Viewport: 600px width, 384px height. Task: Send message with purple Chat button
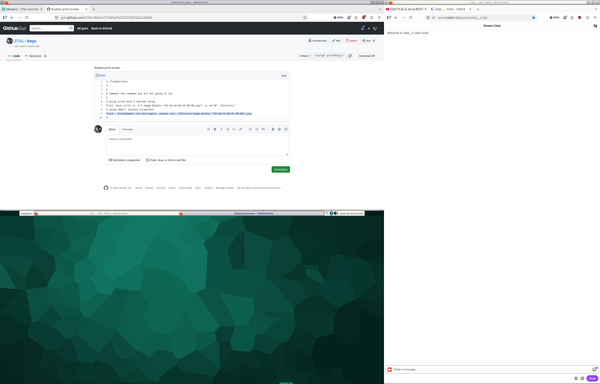pos(592,378)
